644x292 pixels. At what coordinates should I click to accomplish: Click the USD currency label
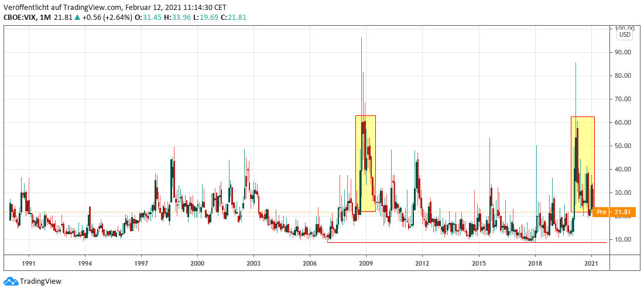click(x=625, y=35)
